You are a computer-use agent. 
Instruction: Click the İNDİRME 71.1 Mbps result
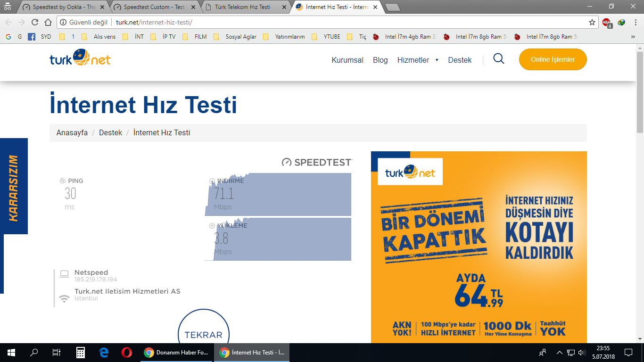[278, 194]
